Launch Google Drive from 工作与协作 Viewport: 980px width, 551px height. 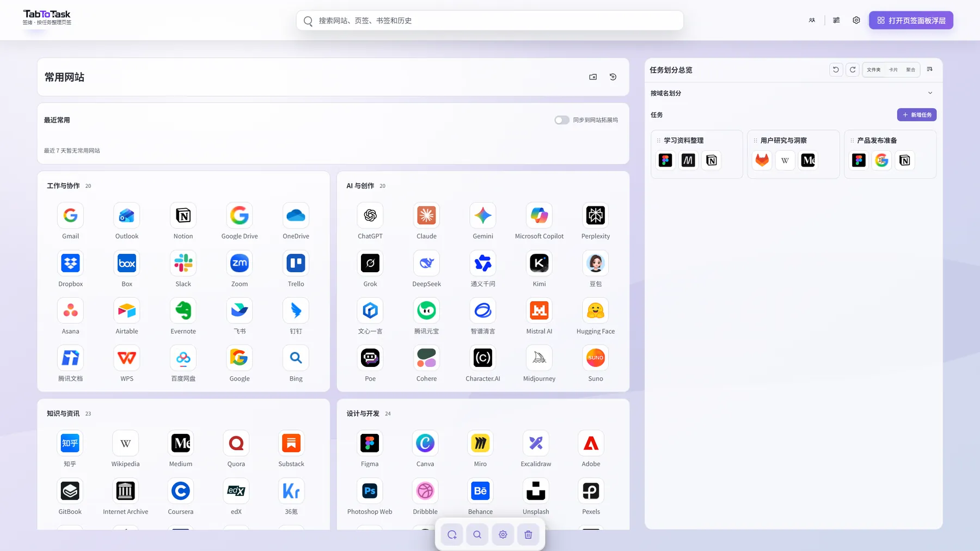(240, 216)
